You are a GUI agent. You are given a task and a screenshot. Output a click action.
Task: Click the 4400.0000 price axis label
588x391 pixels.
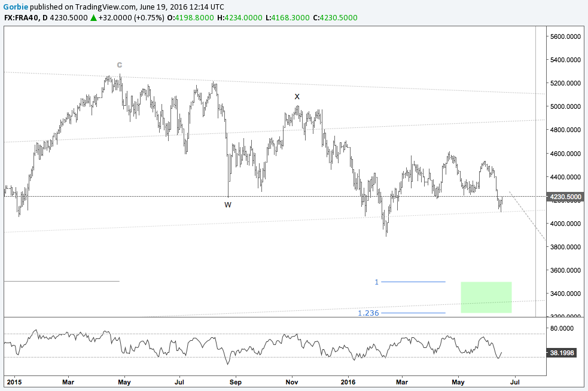pos(565,177)
